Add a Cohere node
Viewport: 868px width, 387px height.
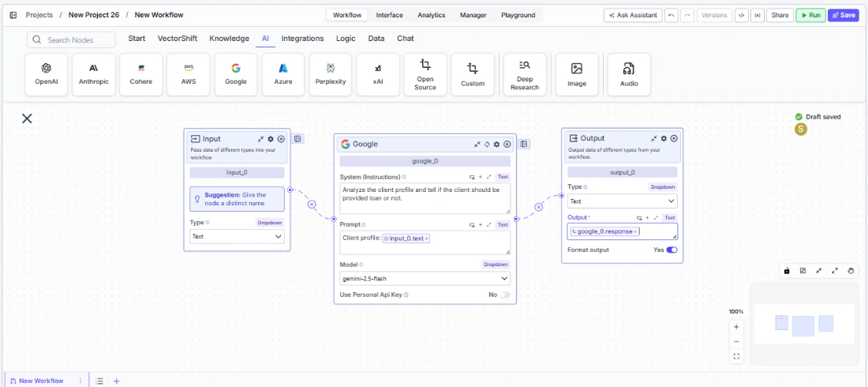coord(141,74)
